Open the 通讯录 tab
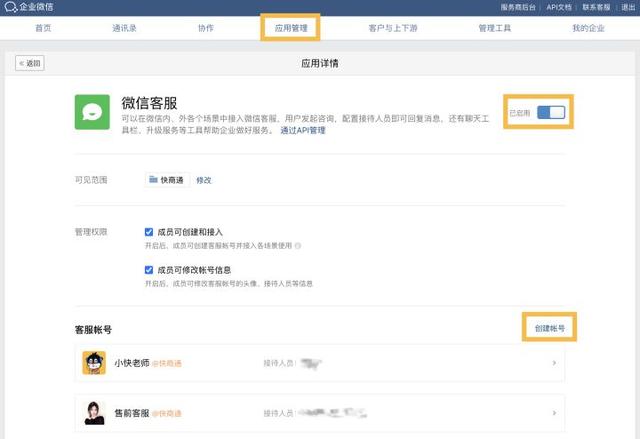This screenshot has width=640, height=439. [x=124, y=28]
